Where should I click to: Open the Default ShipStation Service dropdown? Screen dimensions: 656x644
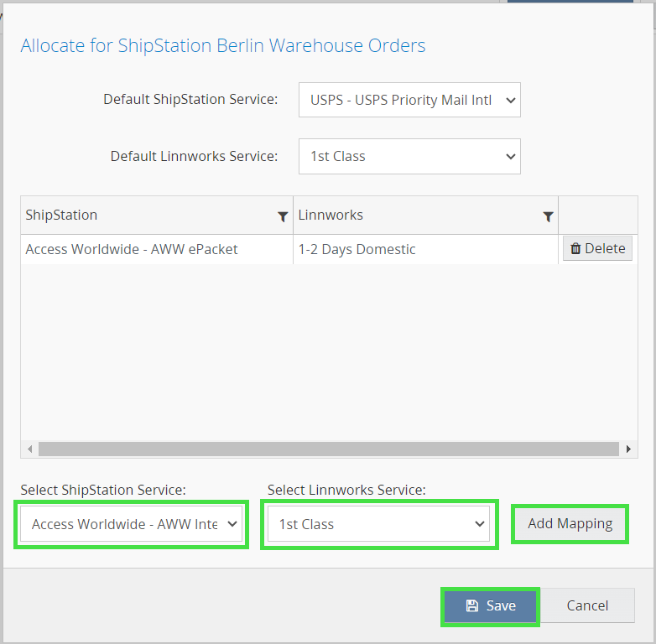409,100
